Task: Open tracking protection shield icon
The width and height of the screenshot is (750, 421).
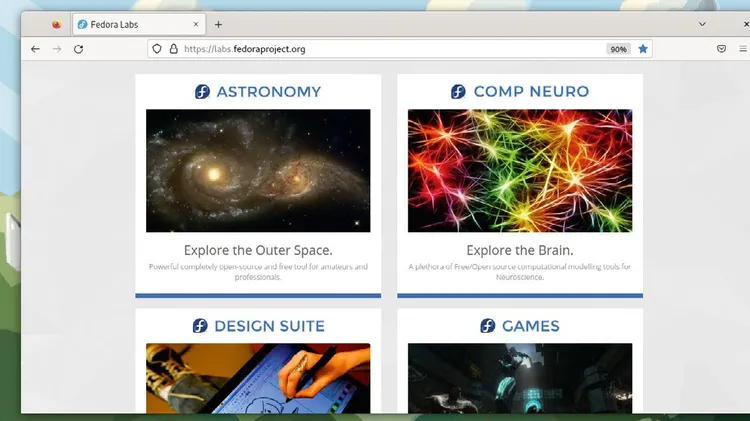Action: coord(157,49)
